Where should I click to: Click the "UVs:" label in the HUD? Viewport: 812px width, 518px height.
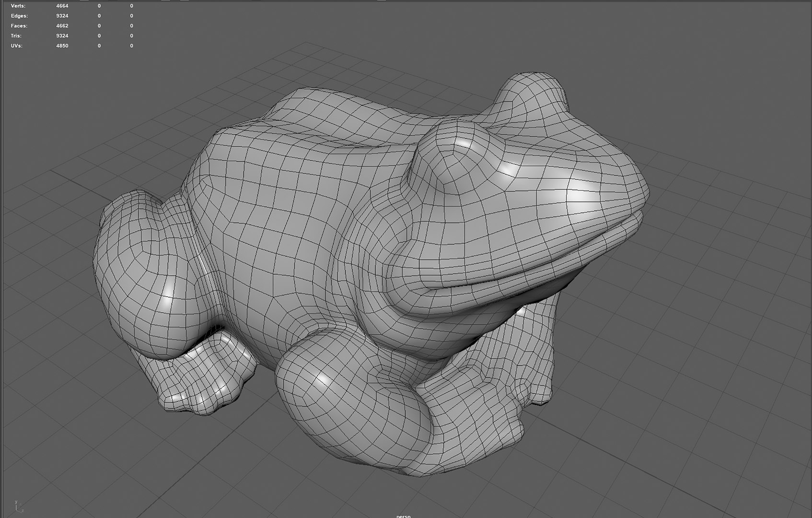coord(17,46)
